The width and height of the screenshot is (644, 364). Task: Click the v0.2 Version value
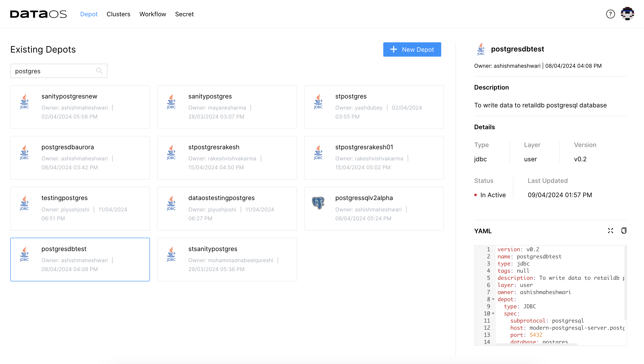580,159
